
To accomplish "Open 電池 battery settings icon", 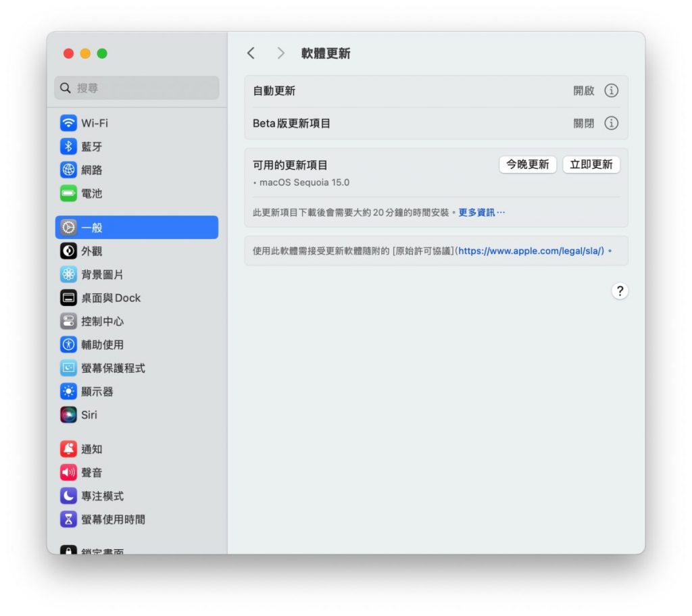I will pos(68,193).
